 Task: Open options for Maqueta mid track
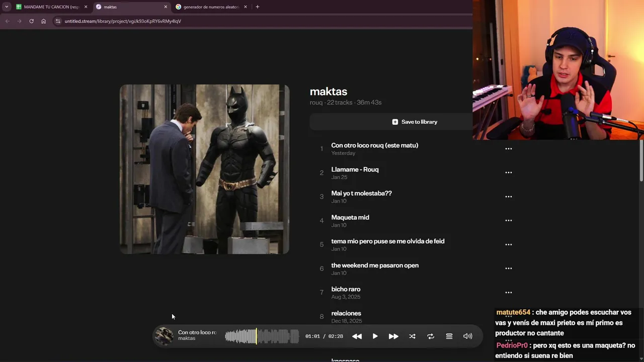[508, 220]
